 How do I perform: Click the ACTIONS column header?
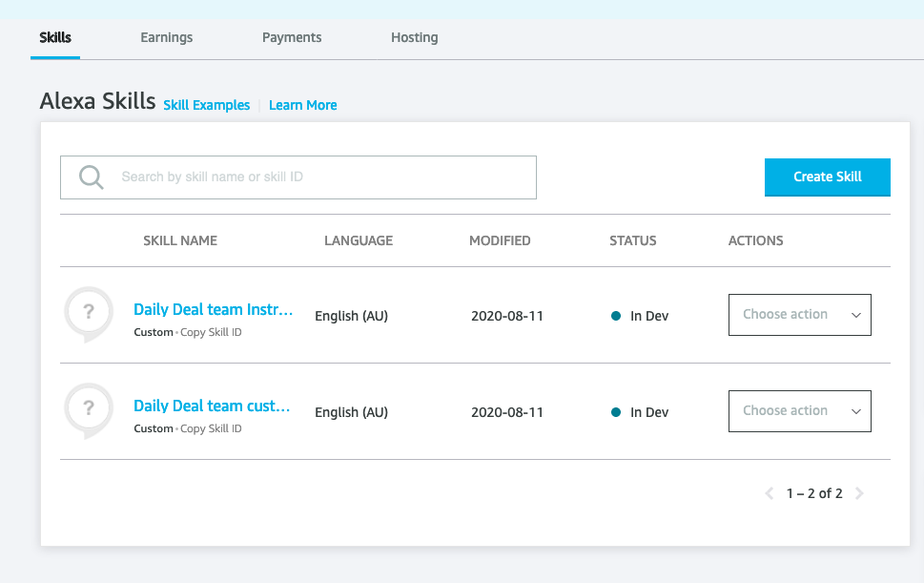(755, 240)
